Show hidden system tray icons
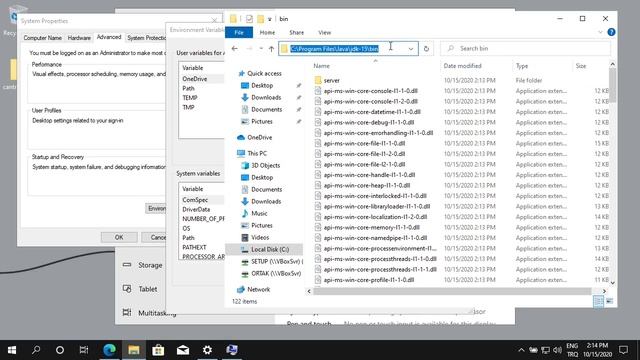 coord(521,350)
